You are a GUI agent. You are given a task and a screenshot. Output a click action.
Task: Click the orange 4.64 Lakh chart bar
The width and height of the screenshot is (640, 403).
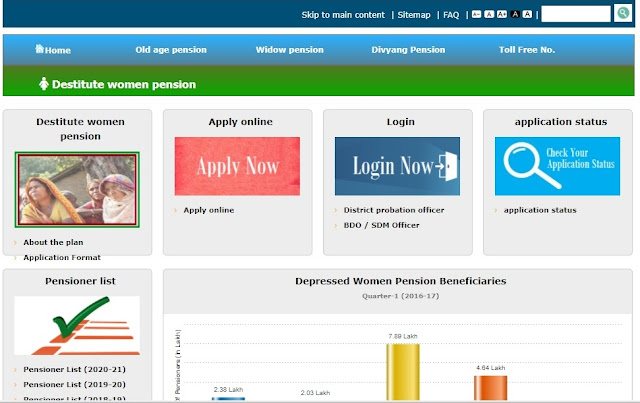[490, 388]
